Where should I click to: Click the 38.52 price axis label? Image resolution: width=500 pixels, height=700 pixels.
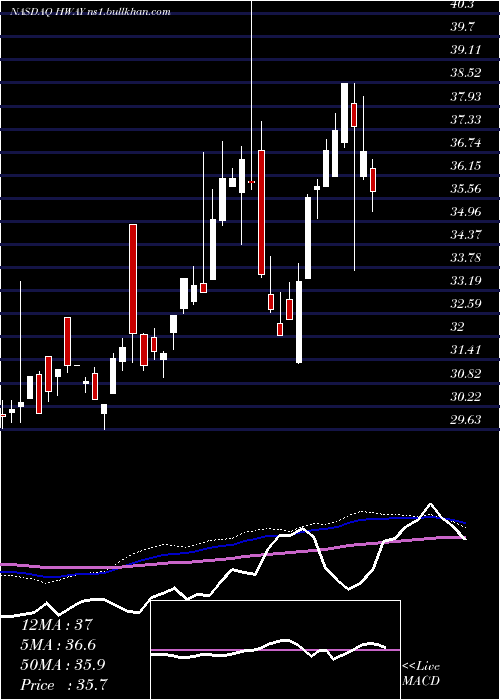click(x=466, y=72)
